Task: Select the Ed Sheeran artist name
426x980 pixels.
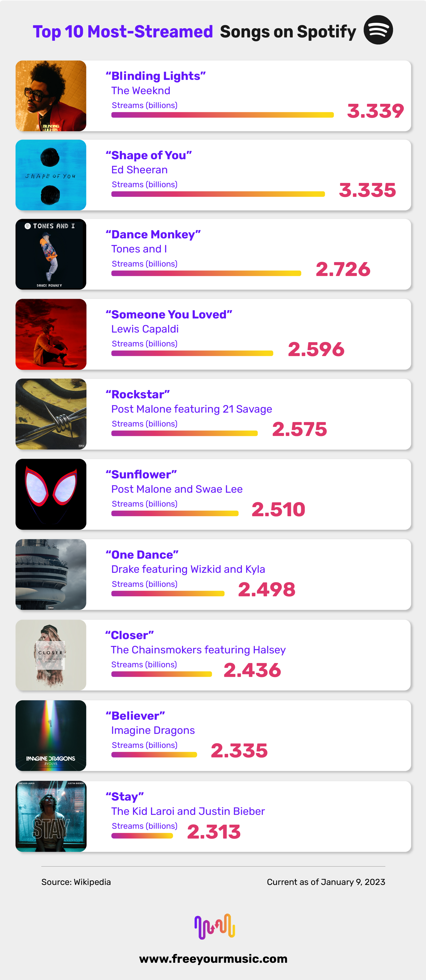Action: pyautogui.click(x=139, y=170)
